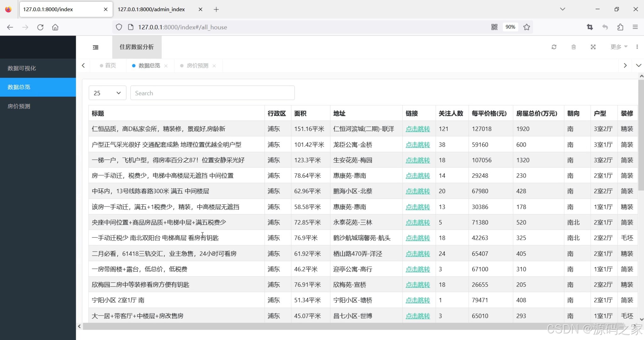The image size is (644, 340).
Task: Open the vertical three-dot menu in the app header
Action: [637, 47]
